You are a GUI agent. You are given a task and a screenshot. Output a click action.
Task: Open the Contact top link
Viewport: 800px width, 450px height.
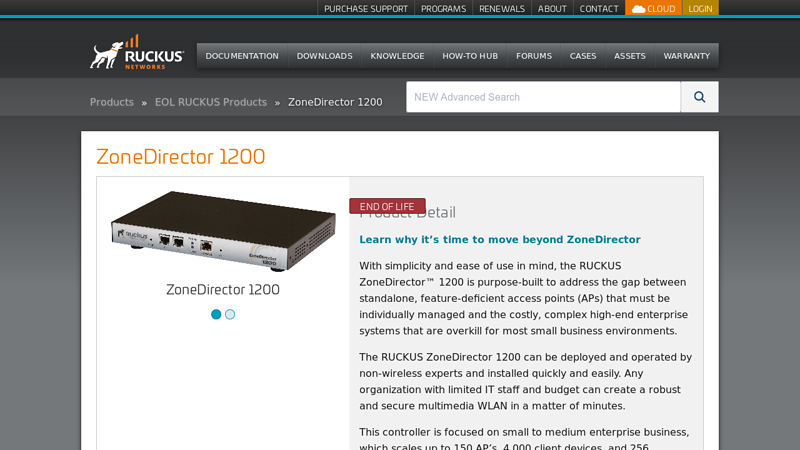pos(599,9)
